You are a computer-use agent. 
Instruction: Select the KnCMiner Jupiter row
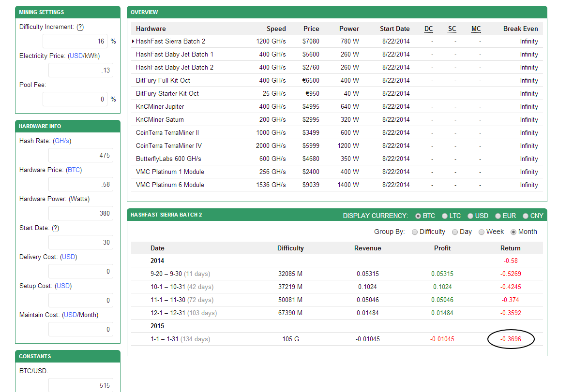pos(337,107)
